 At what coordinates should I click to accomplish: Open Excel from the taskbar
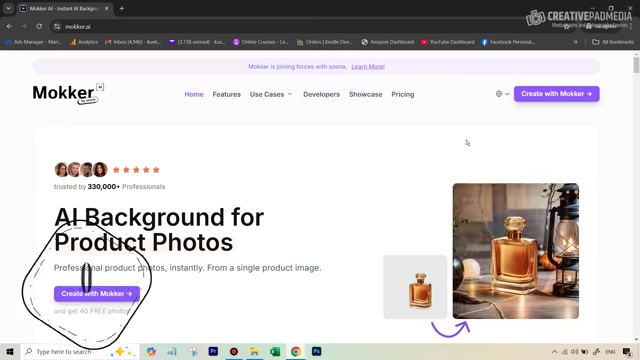[275, 351]
